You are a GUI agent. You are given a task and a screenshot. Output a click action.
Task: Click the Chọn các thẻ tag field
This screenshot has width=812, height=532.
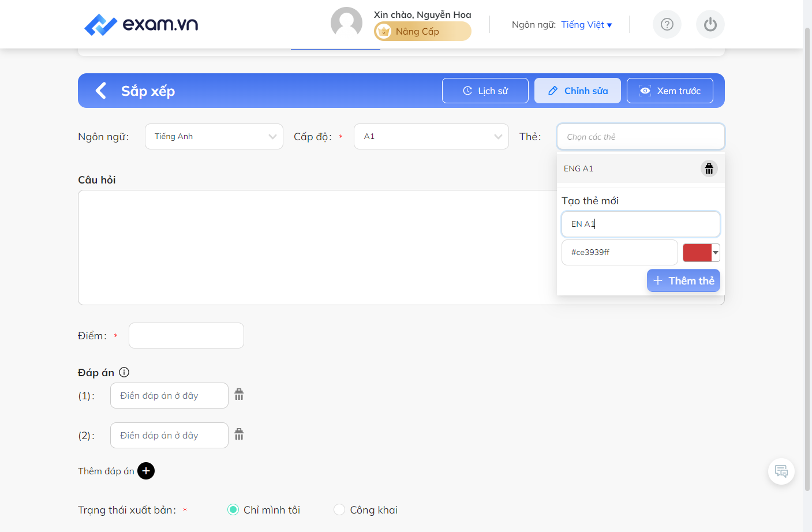point(641,137)
